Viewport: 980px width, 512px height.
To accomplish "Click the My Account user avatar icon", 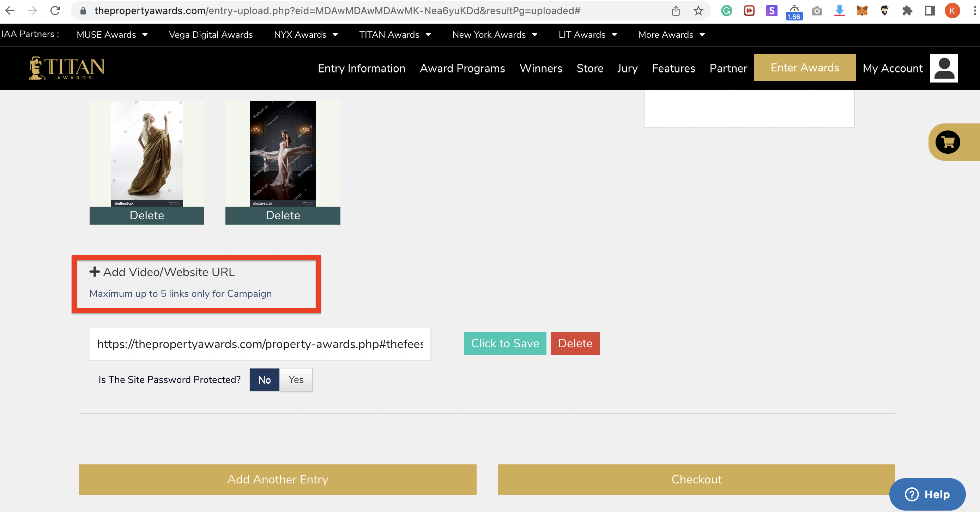I will click(x=944, y=68).
